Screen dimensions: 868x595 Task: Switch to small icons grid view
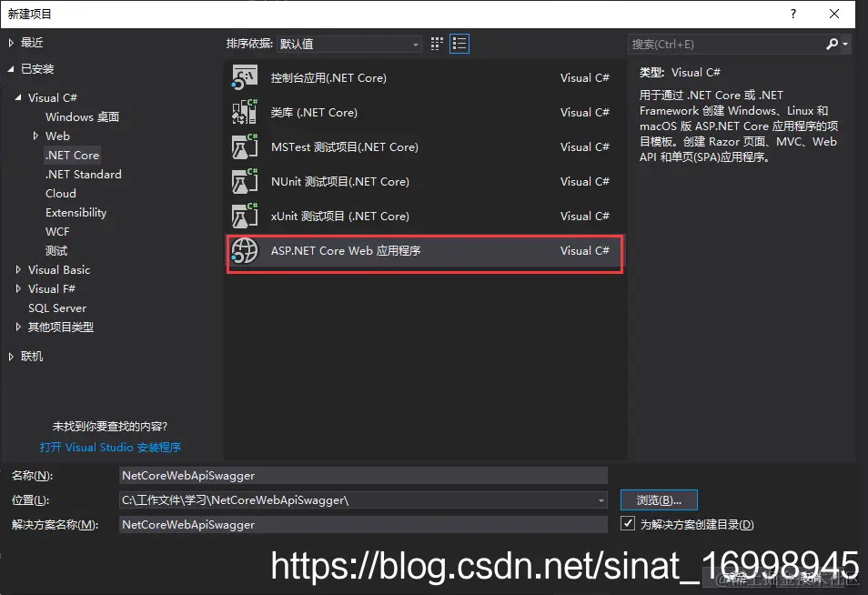click(x=437, y=44)
